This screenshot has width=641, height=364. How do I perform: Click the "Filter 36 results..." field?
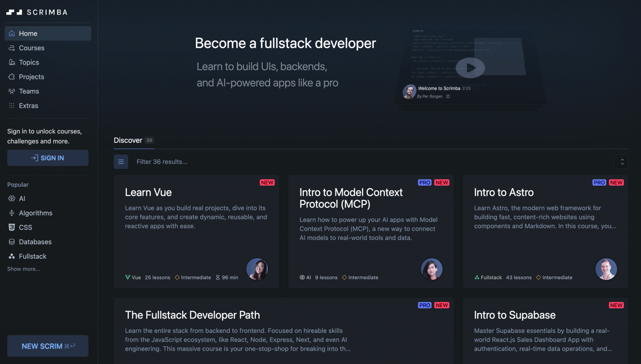[162, 162]
